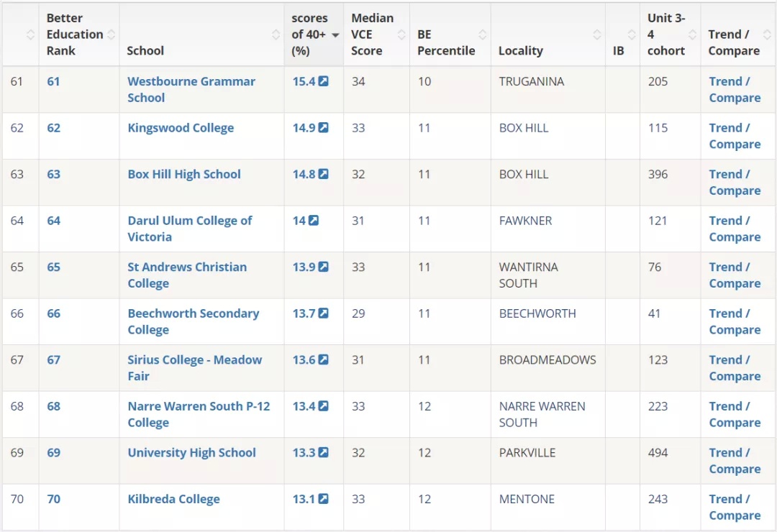Sort by School column sort arrows
The width and height of the screenshot is (777, 532).
click(x=276, y=35)
